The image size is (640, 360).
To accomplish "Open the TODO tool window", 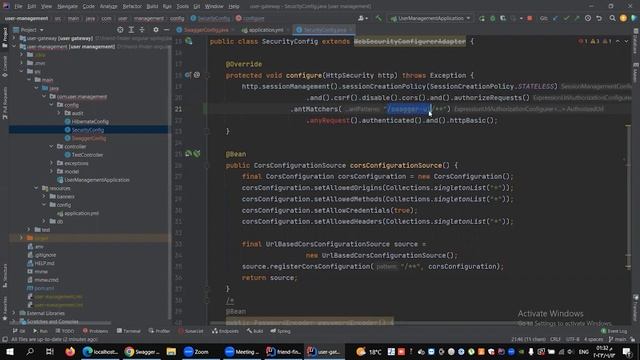I will (64, 331).
